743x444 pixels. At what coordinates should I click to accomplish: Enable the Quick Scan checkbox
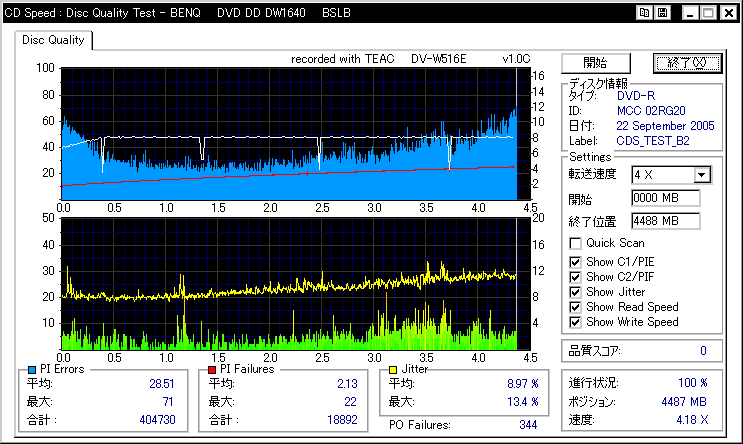tap(575, 243)
